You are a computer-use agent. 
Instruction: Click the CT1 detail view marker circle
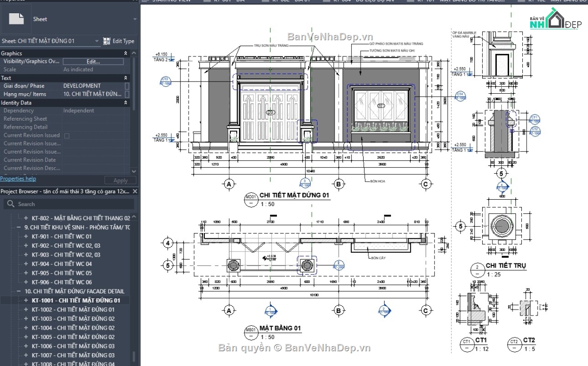[466, 344]
